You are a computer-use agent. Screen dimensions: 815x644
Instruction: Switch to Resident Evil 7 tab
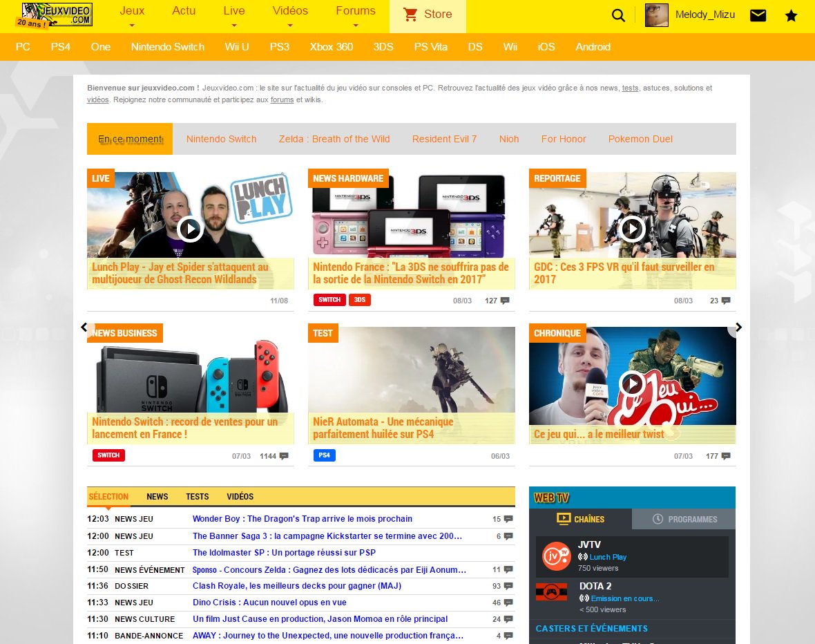tap(444, 139)
